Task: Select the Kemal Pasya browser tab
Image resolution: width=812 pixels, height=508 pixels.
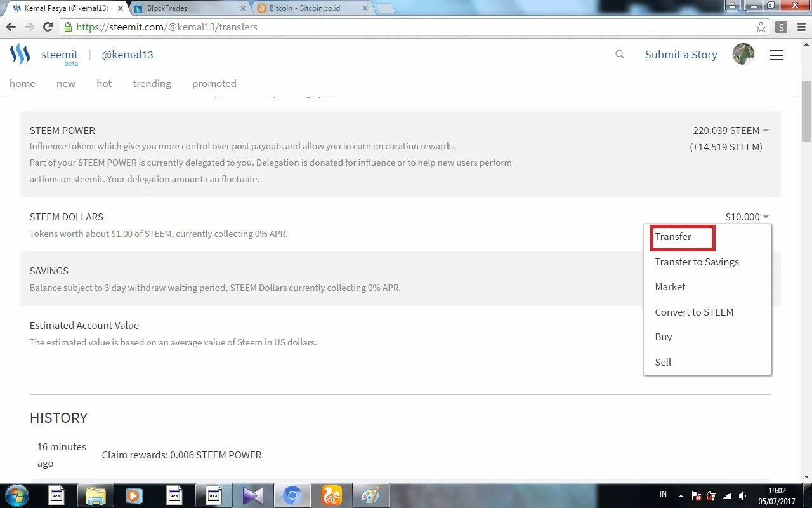Action: pyautogui.click(x=65, y=9)
